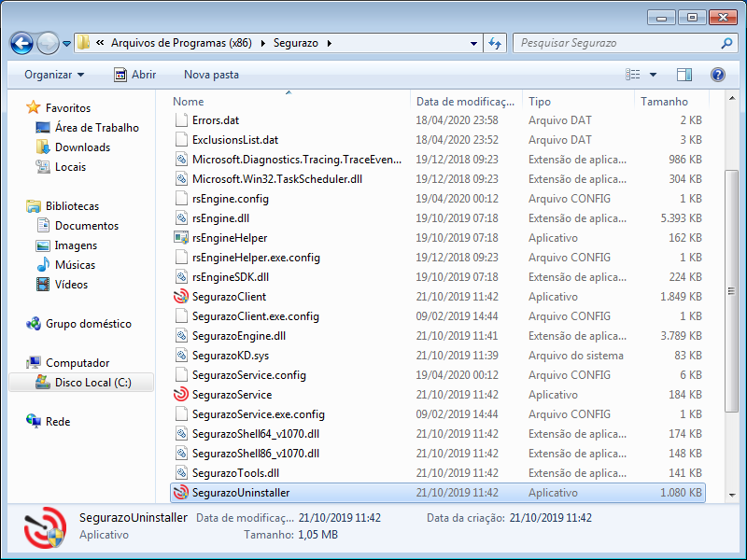Select the Errors.dat file icon

181,120
